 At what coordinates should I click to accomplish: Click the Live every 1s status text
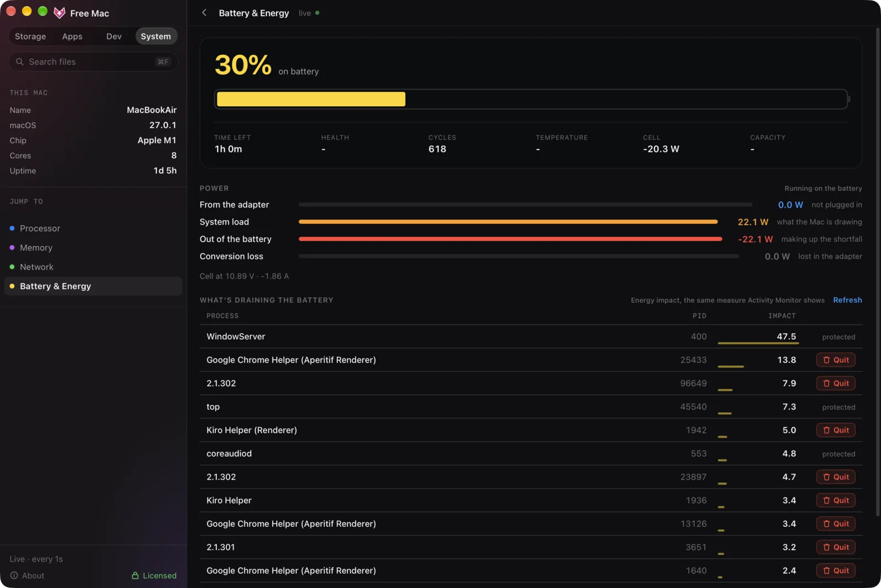coord(36,559)
